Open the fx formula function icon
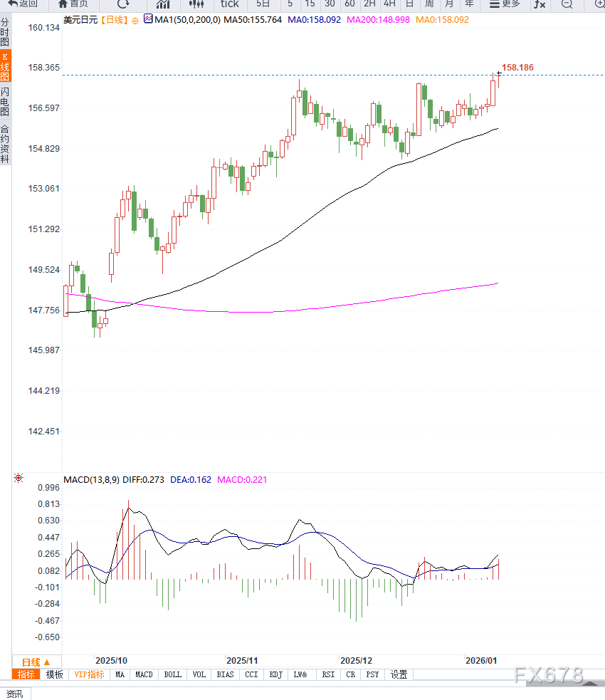The width and height of the screenshot is (605, 700). tap(540, 4)
